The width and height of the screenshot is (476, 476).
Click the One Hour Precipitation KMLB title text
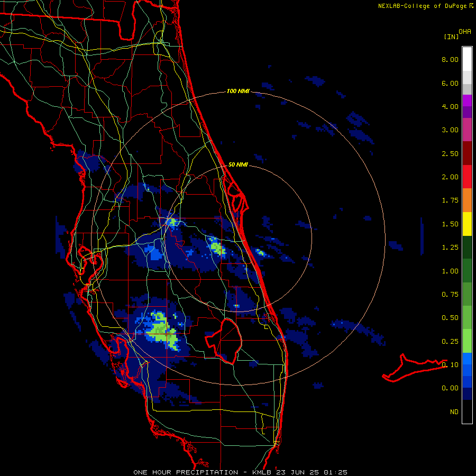(240, 472)
